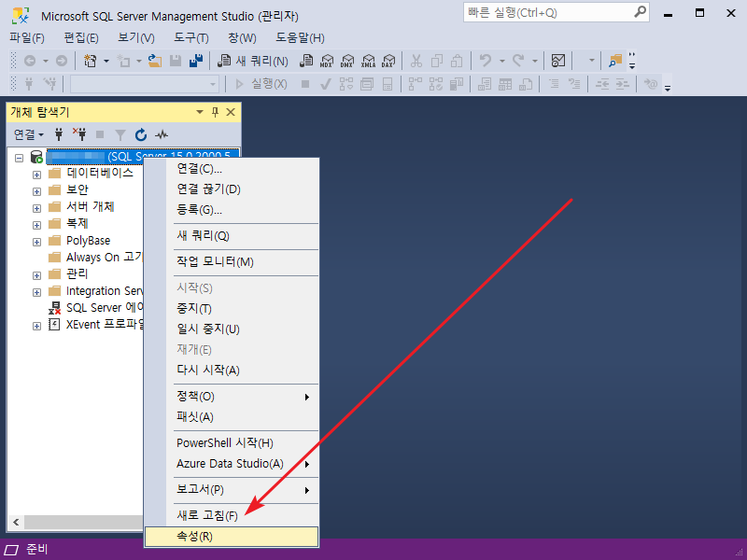This screenshot has width=747, height=560.
Task: Click the Cut scissors toolbar icon
Action: [x=416, y=61]
